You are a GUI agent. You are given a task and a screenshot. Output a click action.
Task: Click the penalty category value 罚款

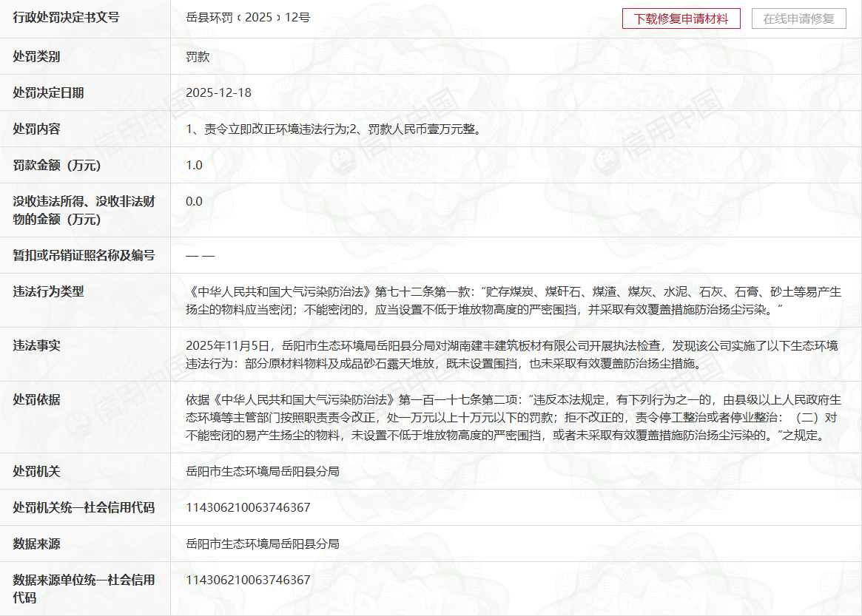pos(198,56)
